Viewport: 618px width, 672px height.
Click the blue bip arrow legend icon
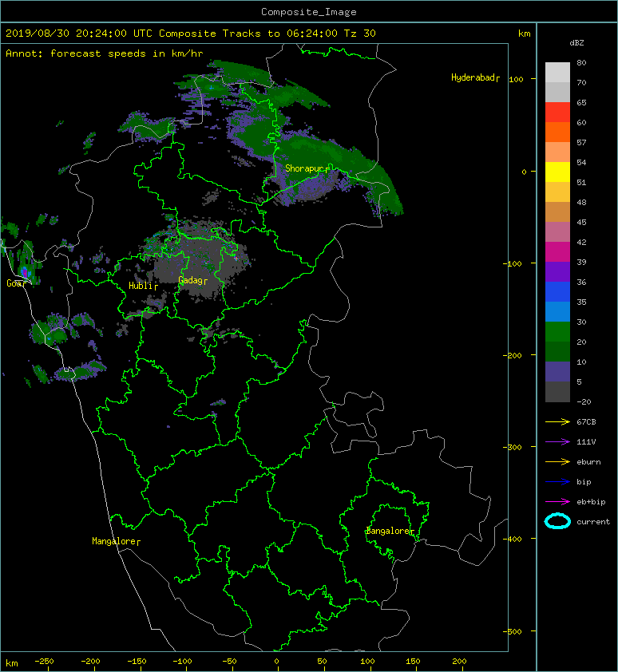[x=557, y=482]
